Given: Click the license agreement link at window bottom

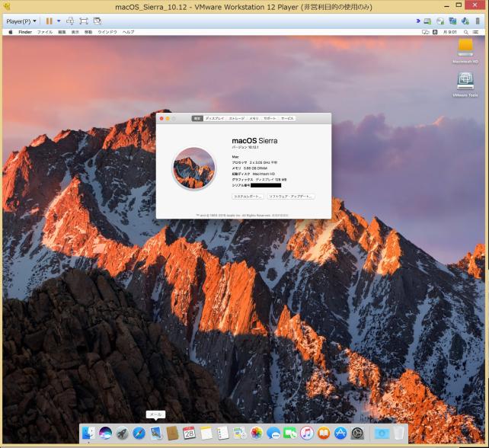Looking at the screenshot, I should (280, 216).
